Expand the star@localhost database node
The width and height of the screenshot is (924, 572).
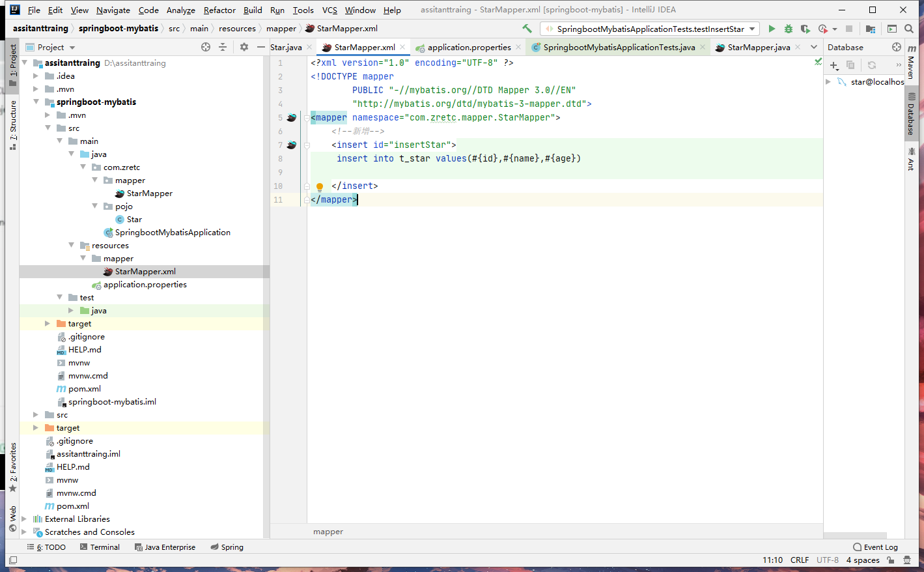tap(828, 82)
